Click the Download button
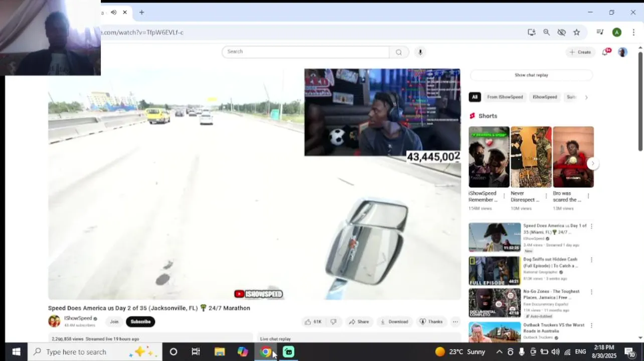 pyautogui.click(x=394, y=322)
